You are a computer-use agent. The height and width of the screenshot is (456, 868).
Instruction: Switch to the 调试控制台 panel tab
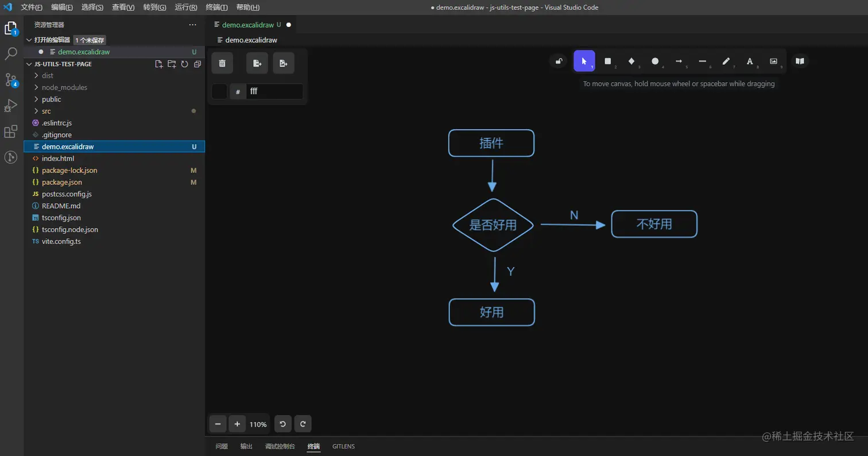coord(280,446)
